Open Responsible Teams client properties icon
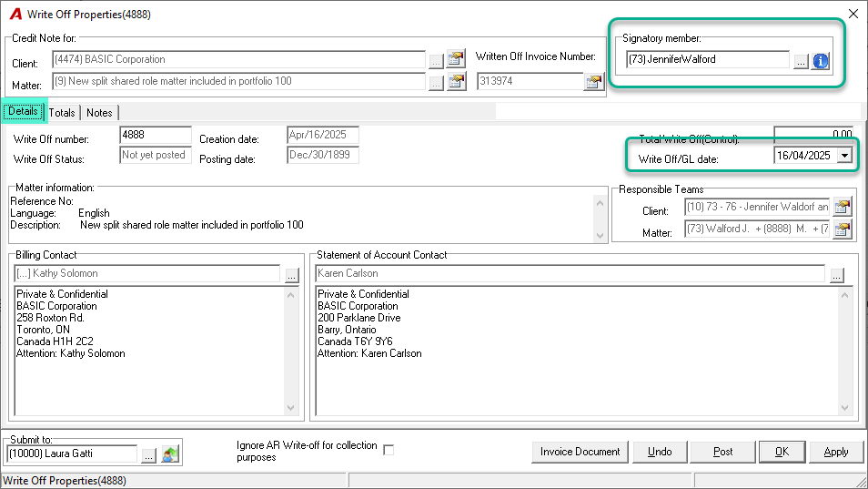This screenshot has height=489, width=868. pos(842,207)
